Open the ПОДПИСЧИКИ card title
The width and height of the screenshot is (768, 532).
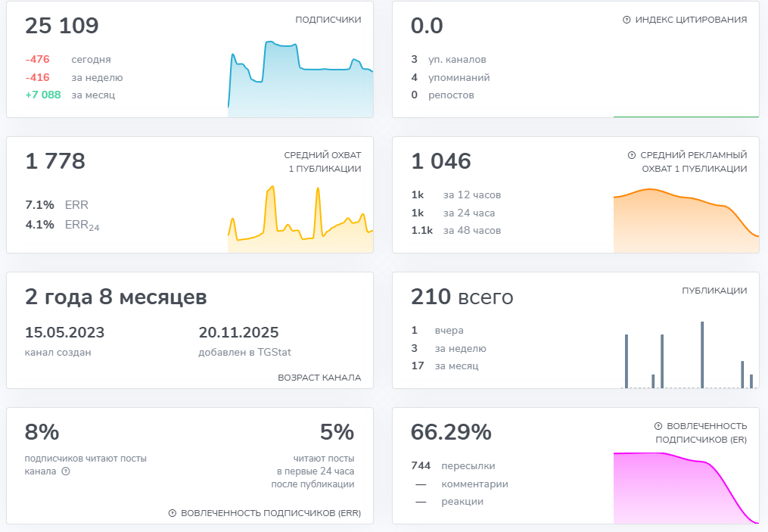[x=328, y=20]
